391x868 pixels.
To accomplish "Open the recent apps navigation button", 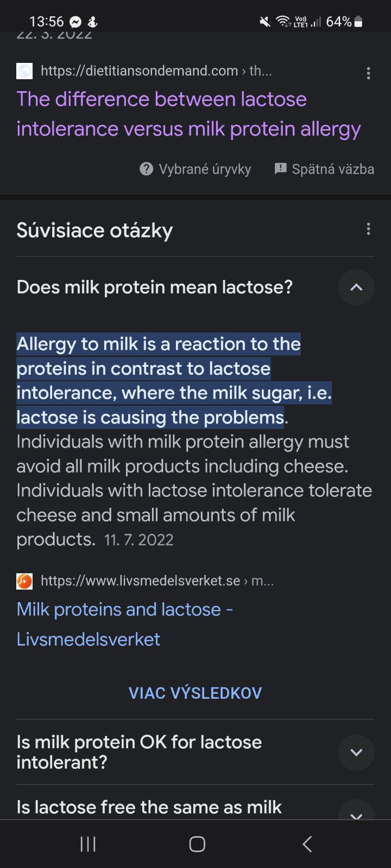I will [x=88, y=844].
